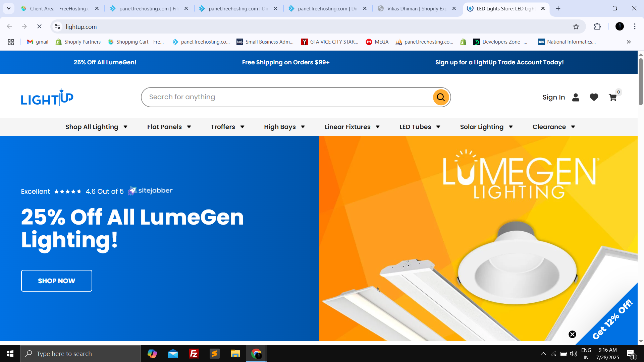Expand the High Bays menu
Viewport: 644px width, 362px height.
pyautogui.click(x=284, y=127)
